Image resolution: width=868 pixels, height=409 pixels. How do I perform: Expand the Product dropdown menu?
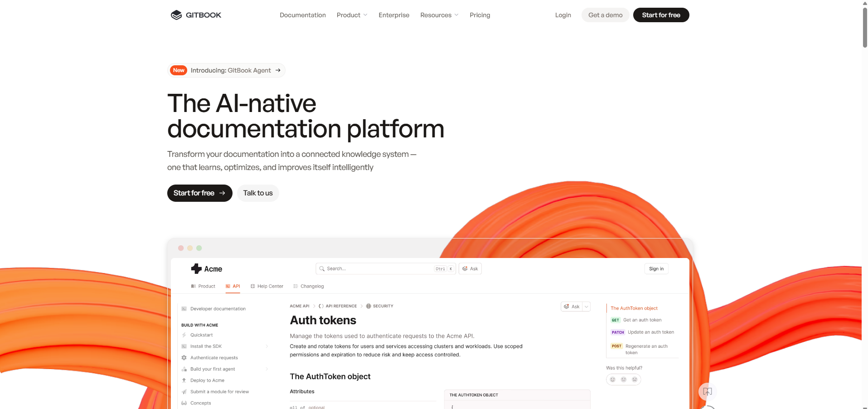(352, 15)
